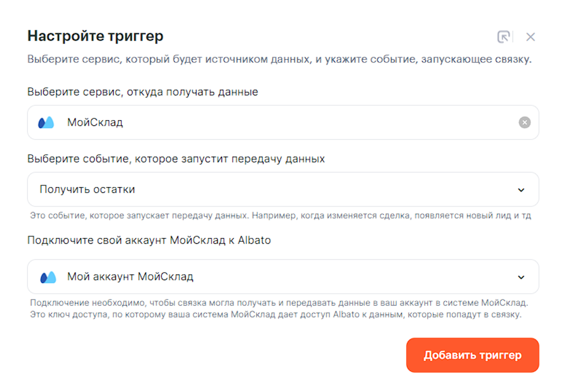
Task: Click the hint text below the event dropdown
Action: [280, 216]
